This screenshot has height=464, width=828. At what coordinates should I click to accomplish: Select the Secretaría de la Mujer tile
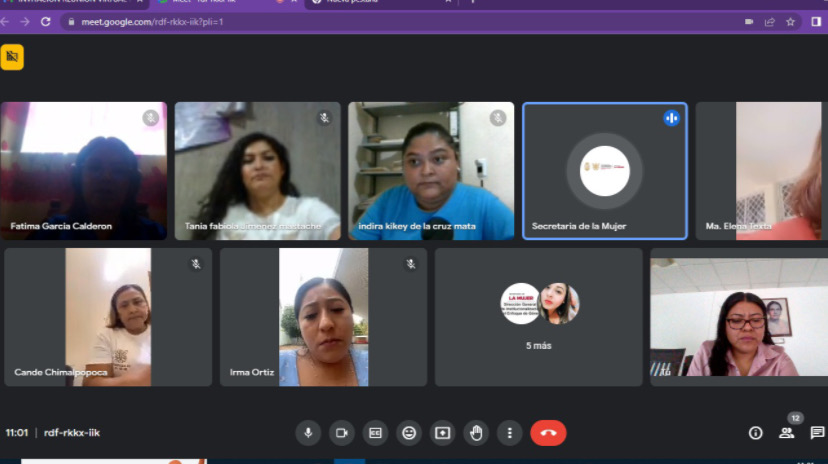(x=605, y=171)
